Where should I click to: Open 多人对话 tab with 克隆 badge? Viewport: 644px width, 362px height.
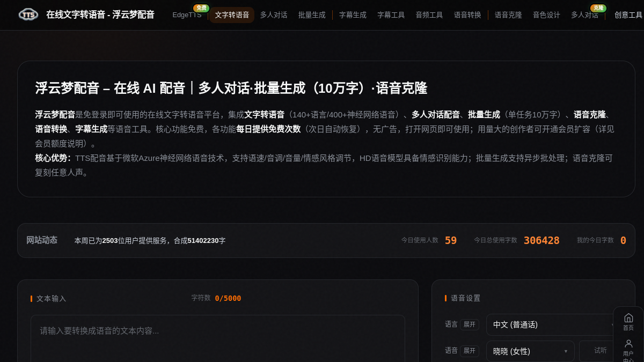click(584, 15)
